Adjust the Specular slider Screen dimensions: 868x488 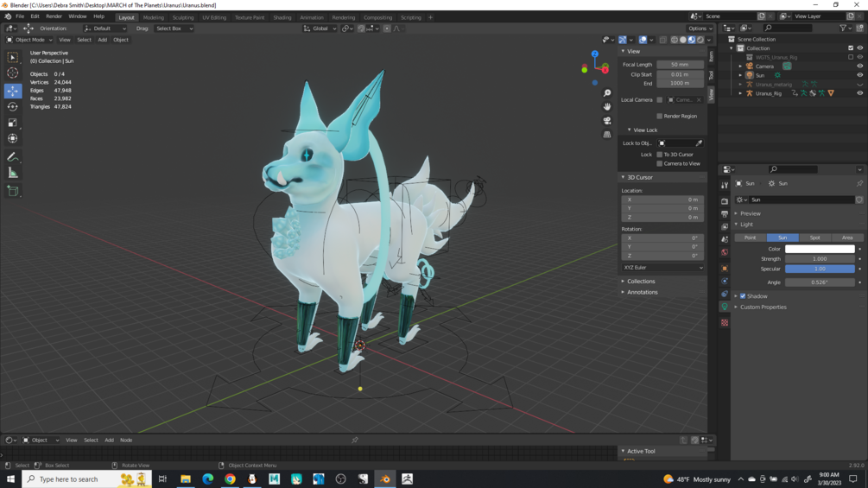pyautogui.click(x=820, y=269)
